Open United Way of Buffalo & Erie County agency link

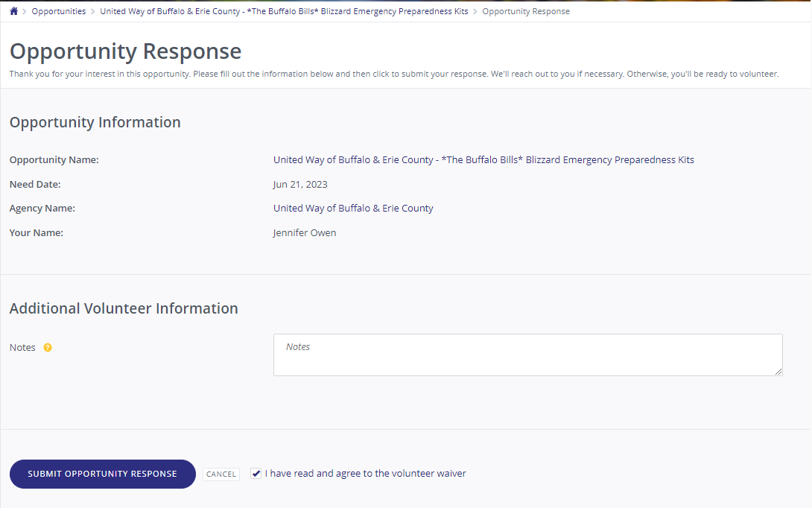point(353,208)
